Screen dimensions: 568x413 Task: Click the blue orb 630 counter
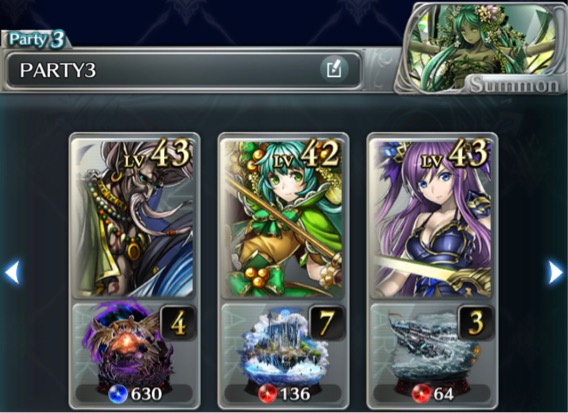[134, 394]
